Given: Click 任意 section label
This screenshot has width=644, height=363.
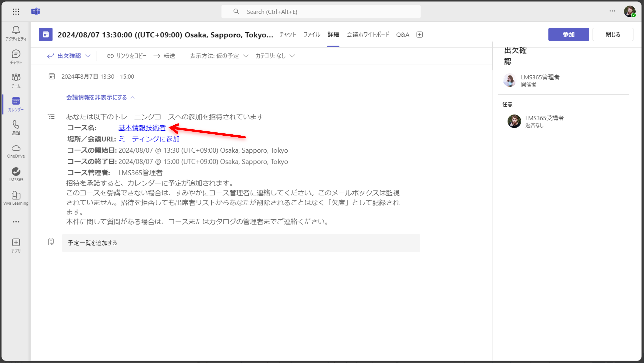Looking at the screenshot, I should pyautogui.click(x=507, y=104).
